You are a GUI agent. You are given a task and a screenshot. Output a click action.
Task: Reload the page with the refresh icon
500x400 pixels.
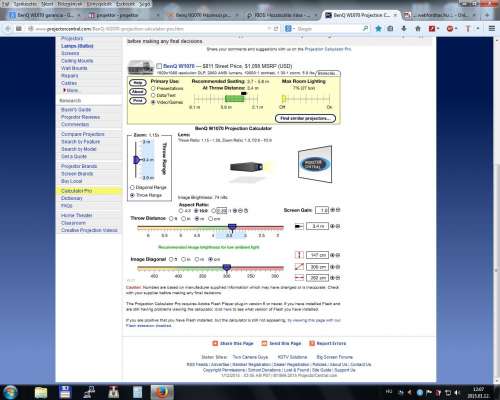pos(276,29)
